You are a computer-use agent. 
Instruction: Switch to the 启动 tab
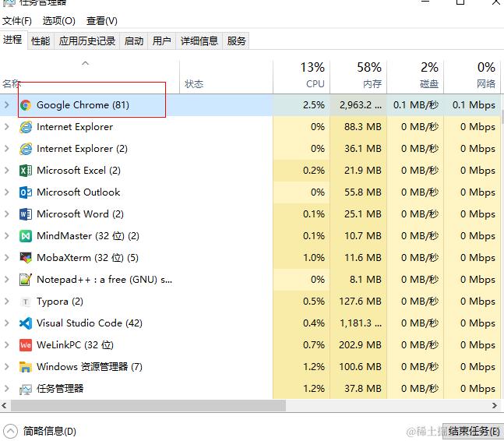tap(134, 41)
